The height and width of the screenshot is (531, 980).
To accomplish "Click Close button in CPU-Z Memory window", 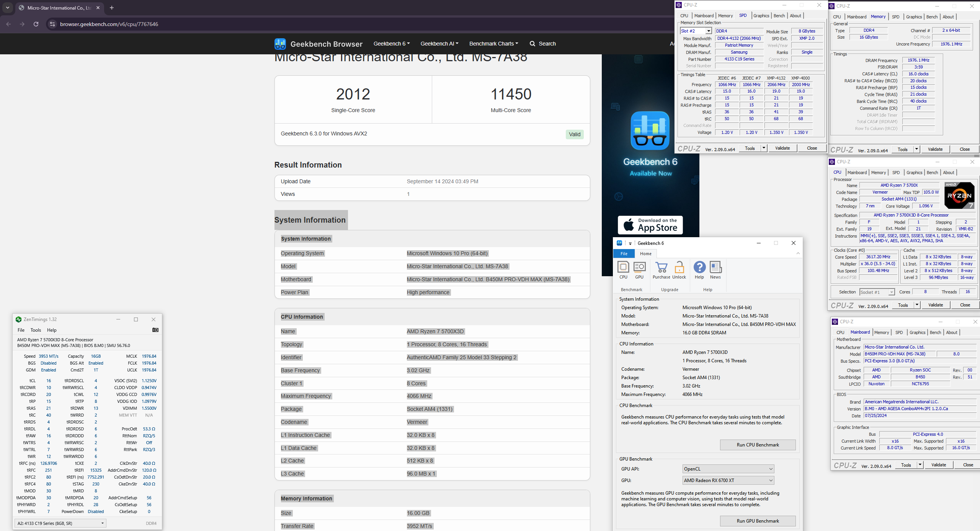I will pyautogui.click(x=965, y=149).
